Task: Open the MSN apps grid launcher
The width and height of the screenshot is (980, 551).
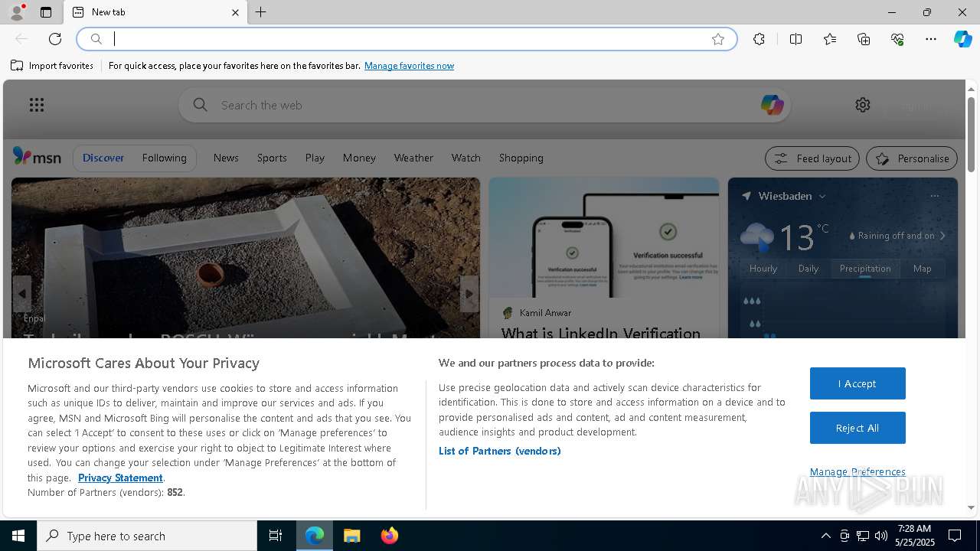Action: click(36, 105)
